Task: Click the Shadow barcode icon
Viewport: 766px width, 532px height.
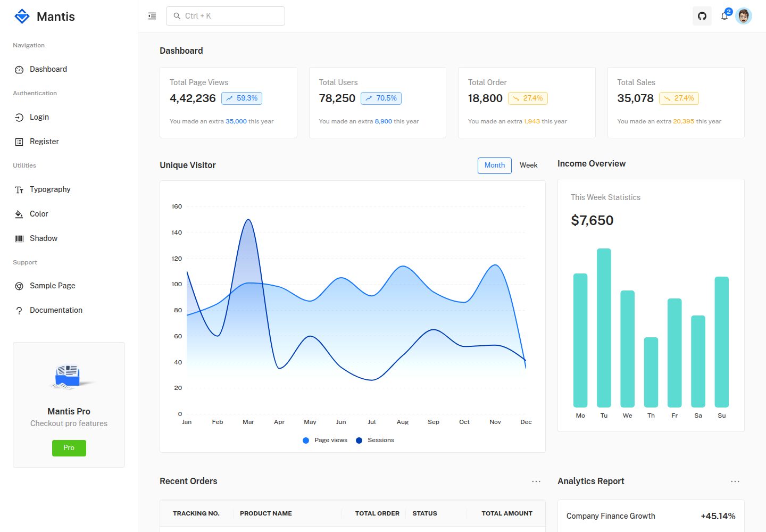Action: click(19, 239)
